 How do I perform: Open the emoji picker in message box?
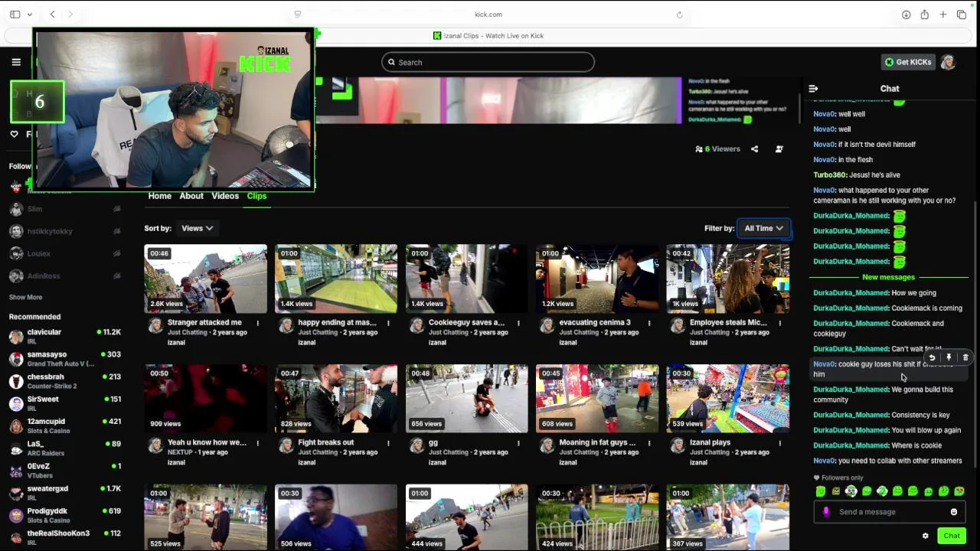953,512
